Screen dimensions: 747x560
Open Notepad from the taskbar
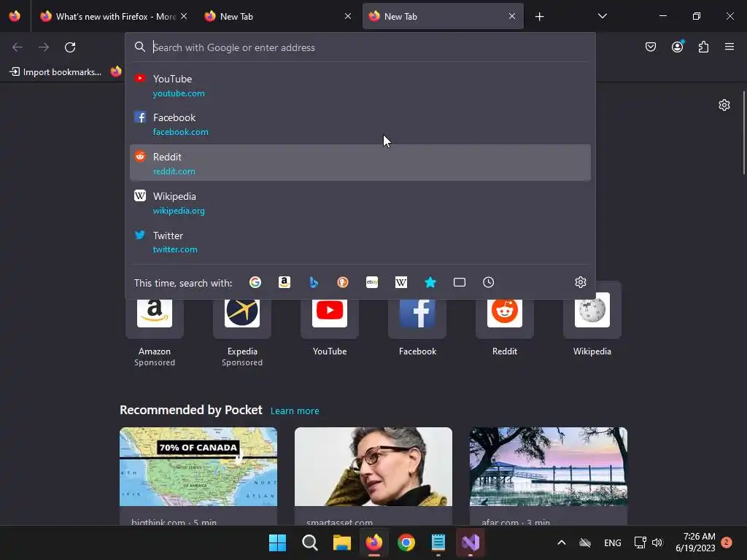pos(438,542)
